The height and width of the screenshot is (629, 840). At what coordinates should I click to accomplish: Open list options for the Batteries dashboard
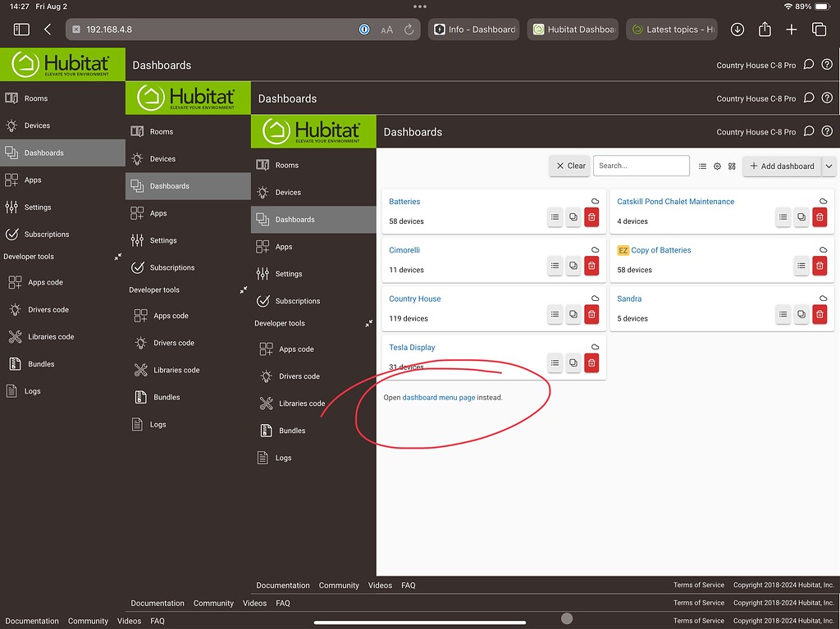click(555, 217)
